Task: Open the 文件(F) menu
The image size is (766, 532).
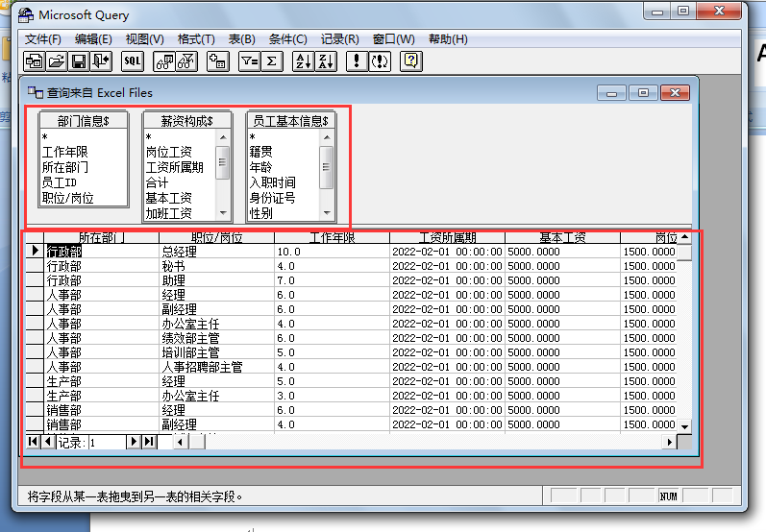Action: [43, 39]
